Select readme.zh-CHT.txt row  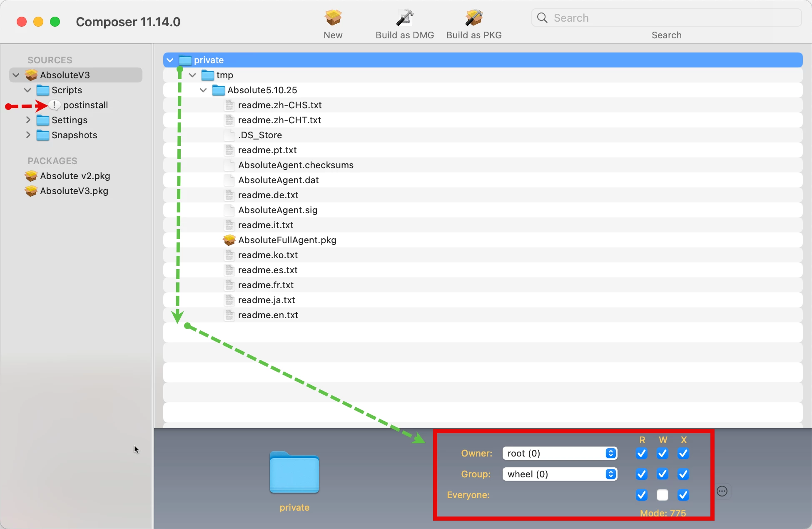(483, 120)
